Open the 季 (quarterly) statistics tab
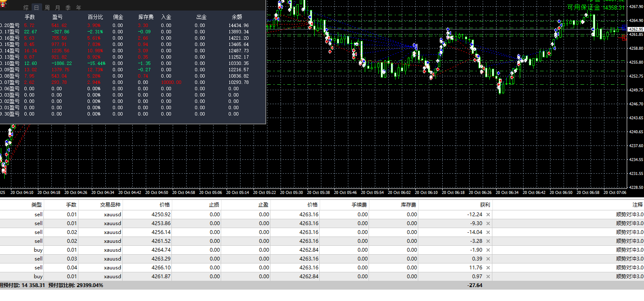The height and width of the screenshot is (301, 644). [x=68, y=8]
